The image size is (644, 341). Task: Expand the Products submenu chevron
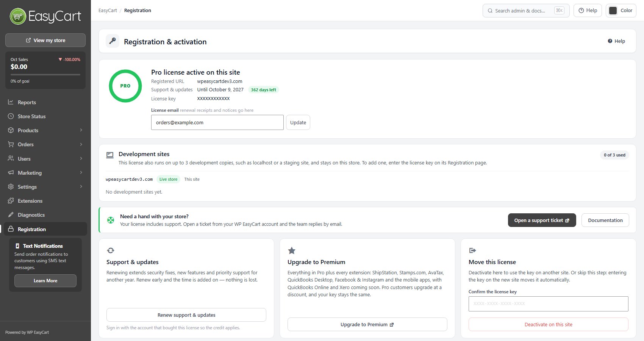click(x=81, y=130)
